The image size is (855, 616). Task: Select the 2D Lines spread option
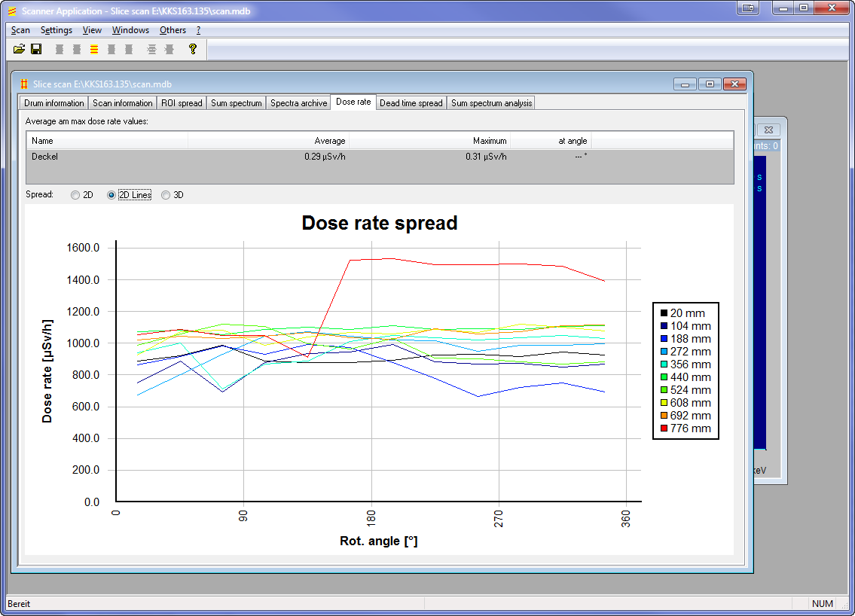pos(130,195)
